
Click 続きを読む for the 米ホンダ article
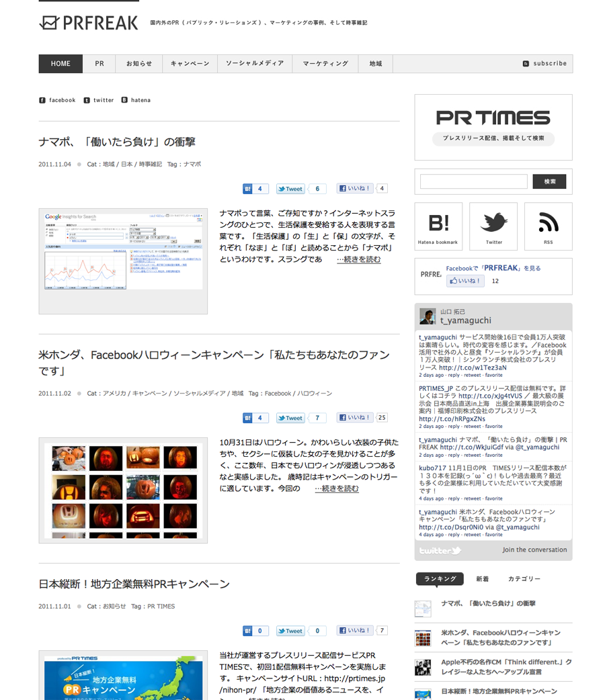click(x=337, y=488)
